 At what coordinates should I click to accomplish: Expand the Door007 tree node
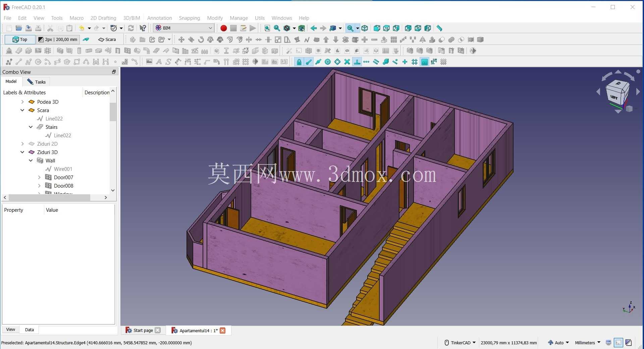coord(39,177)
